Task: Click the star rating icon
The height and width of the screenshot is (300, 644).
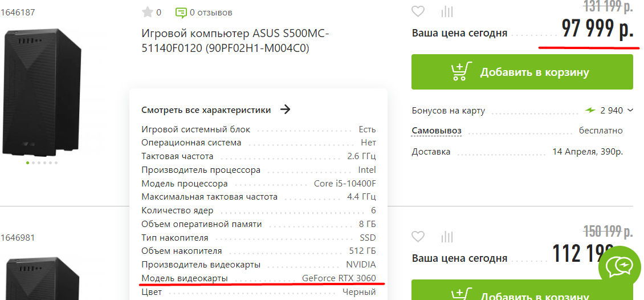Action: tap(148, 12)
